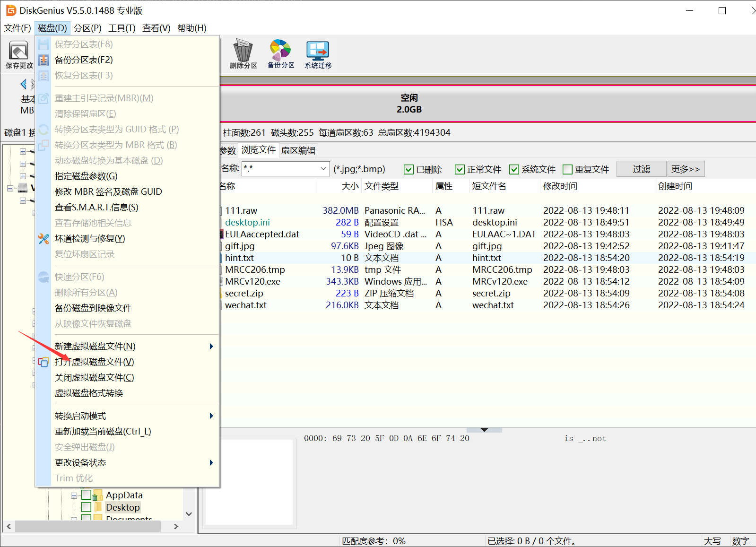Click the EULAaccepted.dat file icon
This screenshot has width=756, height=547.
(x=221, y=234)
